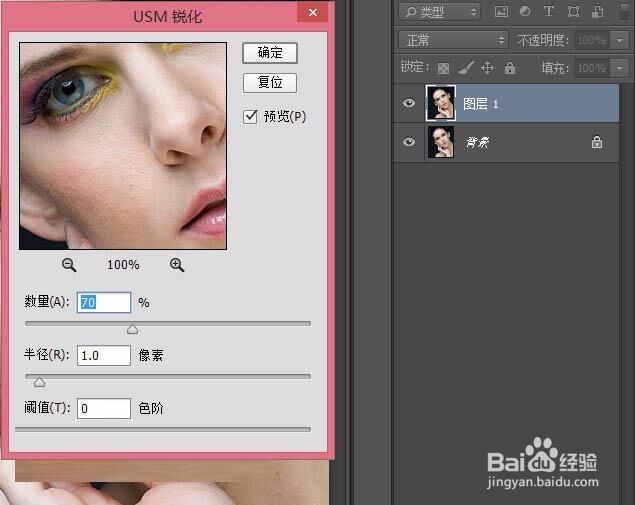Hide the 背景 layer eye icon
The image size is (635, 505).
[409, 142]
